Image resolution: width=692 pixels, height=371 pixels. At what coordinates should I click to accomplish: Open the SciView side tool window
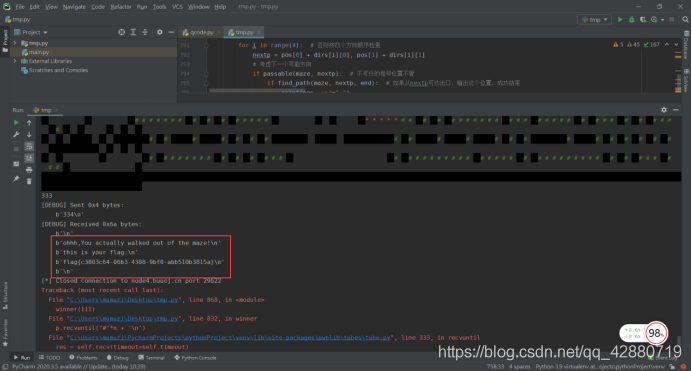686,81
